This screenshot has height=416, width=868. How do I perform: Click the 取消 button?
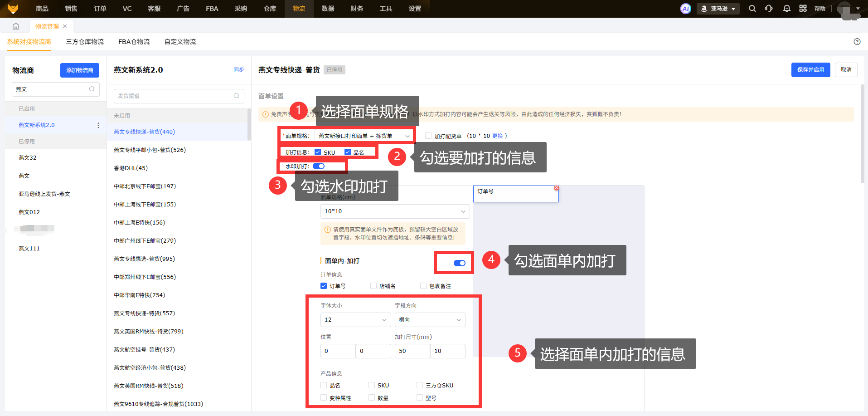point(846,70)
